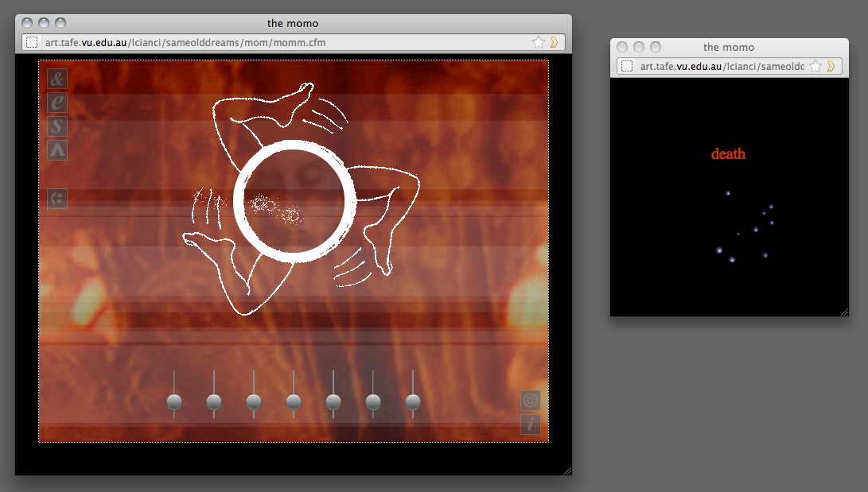This screenshot has width=868, height=492.
Task: Open the 'S' icon in the left column
Action: [x=57, y=126]
